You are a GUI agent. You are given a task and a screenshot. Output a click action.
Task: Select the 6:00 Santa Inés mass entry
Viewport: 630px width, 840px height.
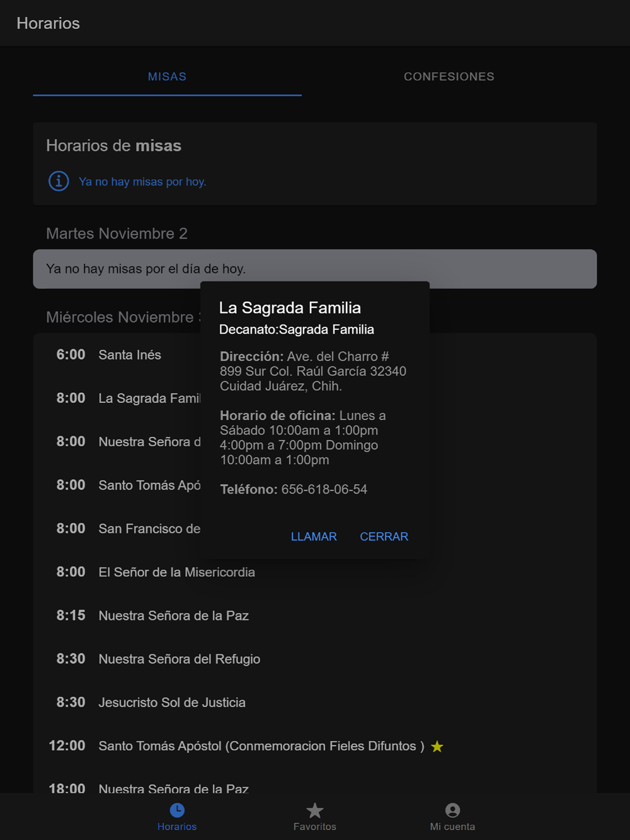117,355
